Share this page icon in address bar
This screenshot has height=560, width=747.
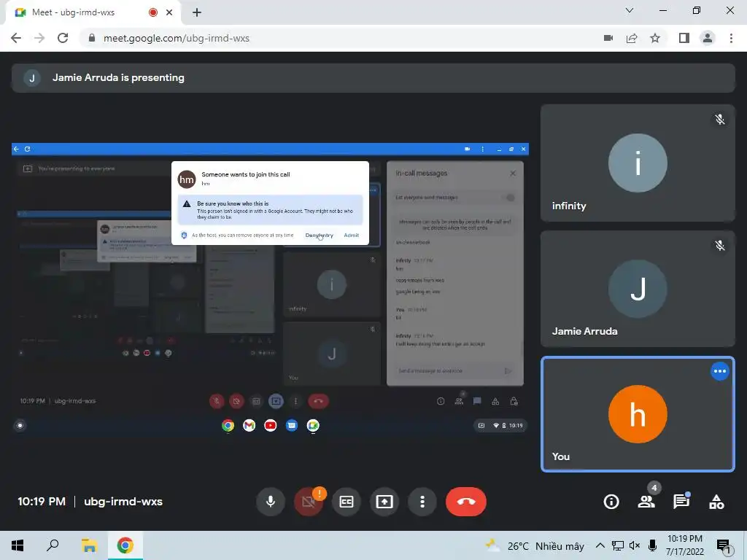pos(632,38)
